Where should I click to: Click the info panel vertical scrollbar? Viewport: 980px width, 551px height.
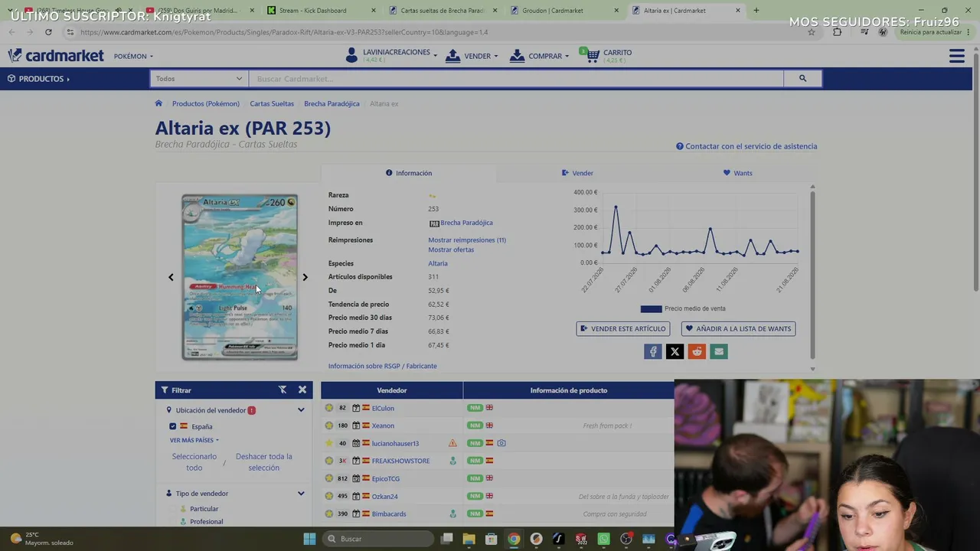[812, 275]
